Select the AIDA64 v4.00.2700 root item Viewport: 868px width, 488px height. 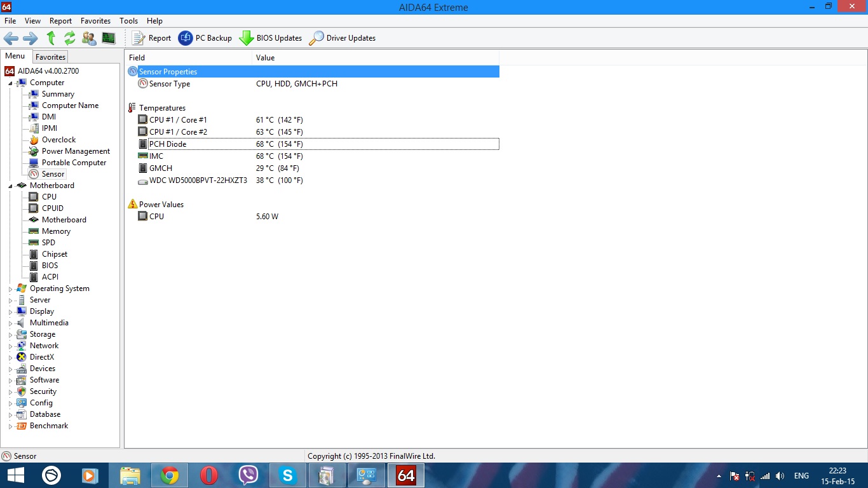click(x=48, y=71)
